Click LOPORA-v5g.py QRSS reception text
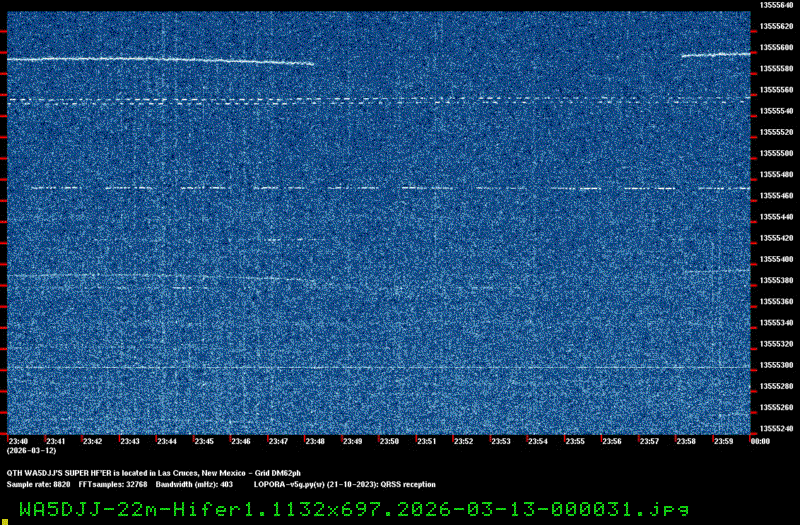Image resolution: width=800 pixels, height=525 pixels. (x=345, y=485)
